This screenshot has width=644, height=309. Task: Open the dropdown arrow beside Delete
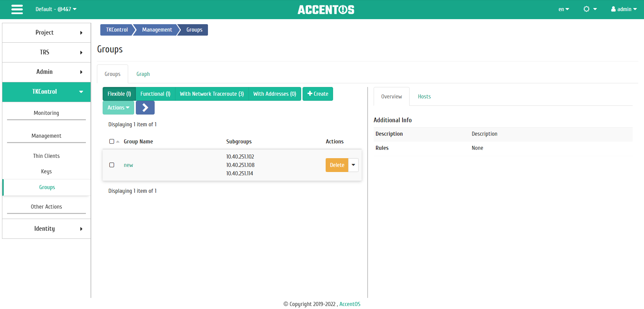pyautogui.click(x=354, y=165)
